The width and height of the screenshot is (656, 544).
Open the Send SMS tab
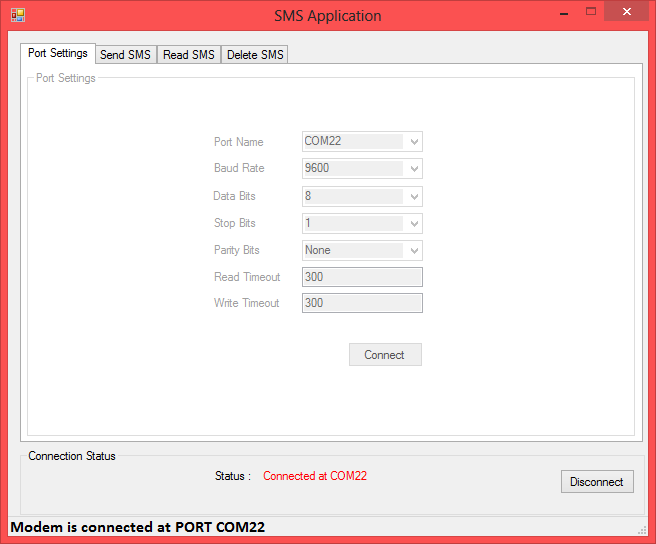pyautogui.click(x=126, y=55)
